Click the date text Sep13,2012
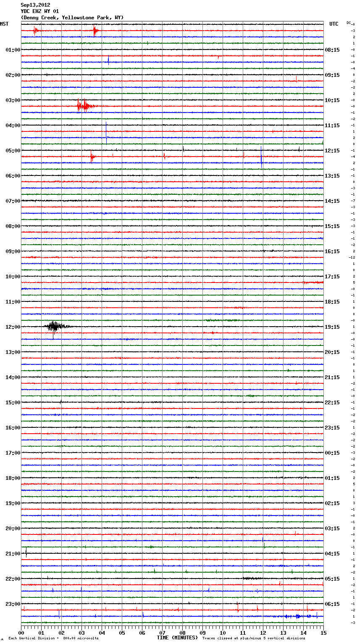Viewport: 357px width, 644px height. click(x=36, y=5)
